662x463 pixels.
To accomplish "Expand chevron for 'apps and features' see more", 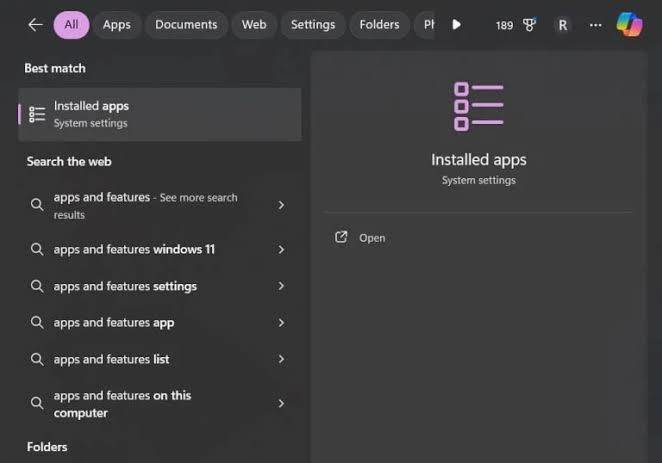I will pos(281,206).
